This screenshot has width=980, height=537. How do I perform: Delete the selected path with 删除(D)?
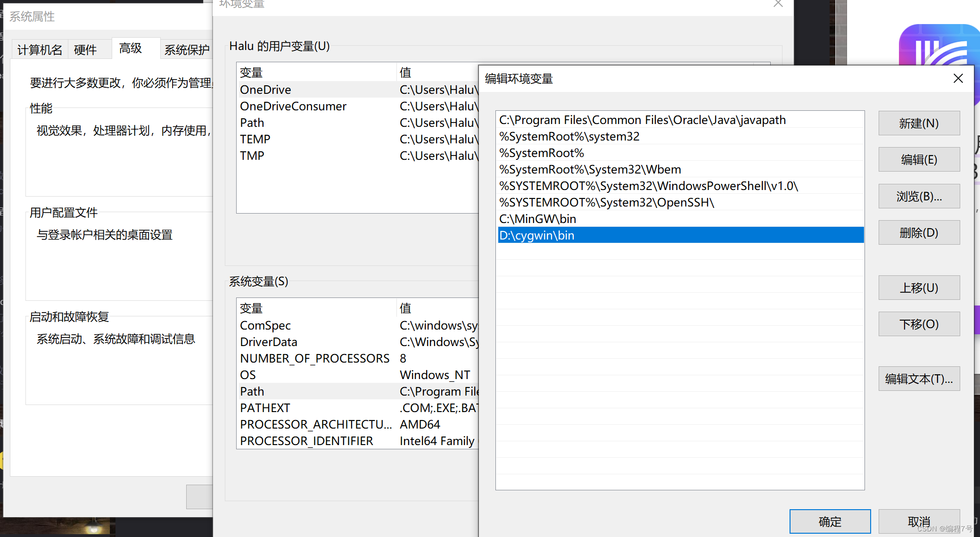tap(919, 232)
